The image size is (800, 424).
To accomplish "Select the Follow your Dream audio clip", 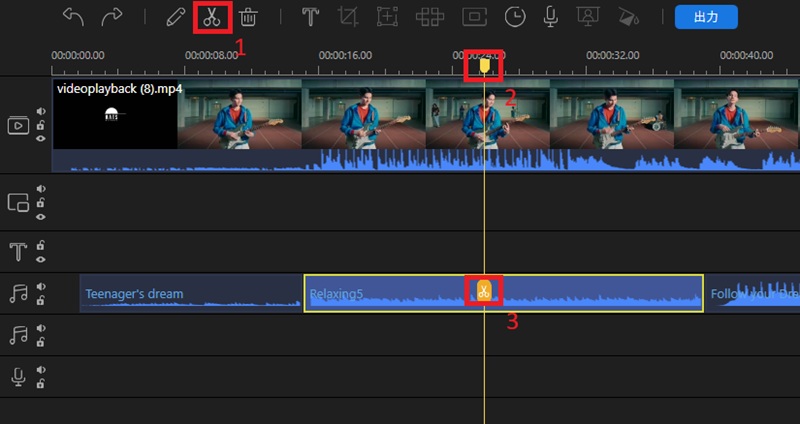I will click(752, 293).
